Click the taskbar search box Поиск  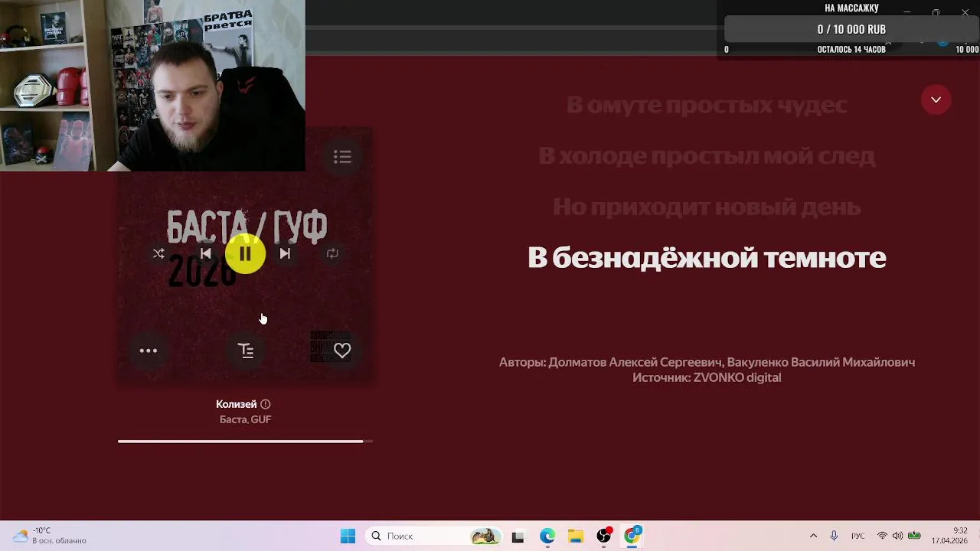click(435, 536)
